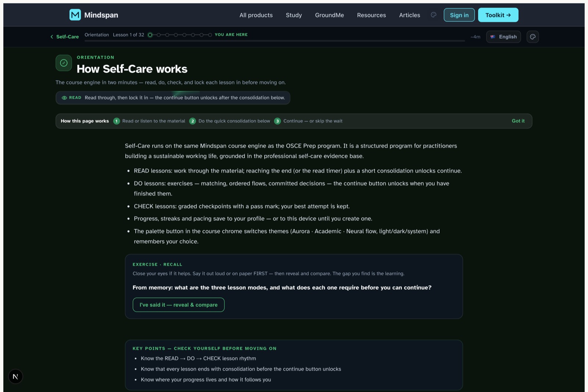Click the compass orientation icon beside the title

tap(64, 63)
